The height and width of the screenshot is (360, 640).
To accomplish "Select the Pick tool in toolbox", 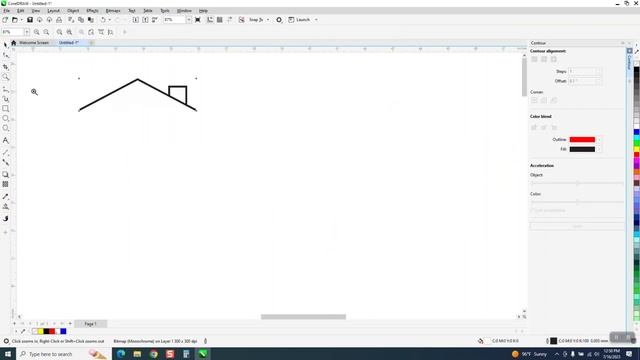I will pyautogui.click(x=6, y=45).
